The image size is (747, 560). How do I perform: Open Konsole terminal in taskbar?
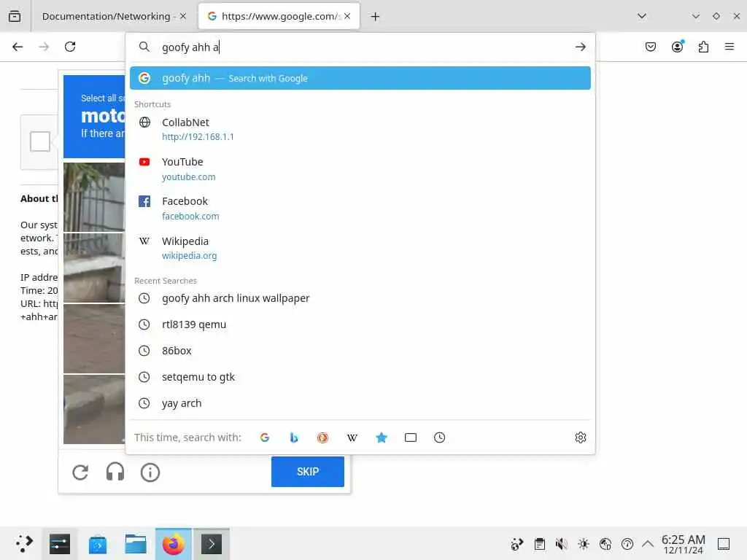click(x=212, y=544)
